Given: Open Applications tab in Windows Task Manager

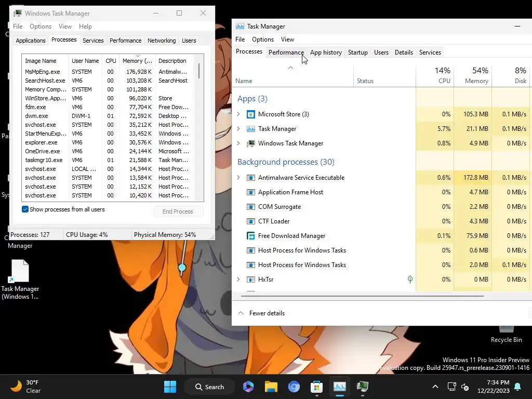Looking at the screenshot, I should pos(31,41).
